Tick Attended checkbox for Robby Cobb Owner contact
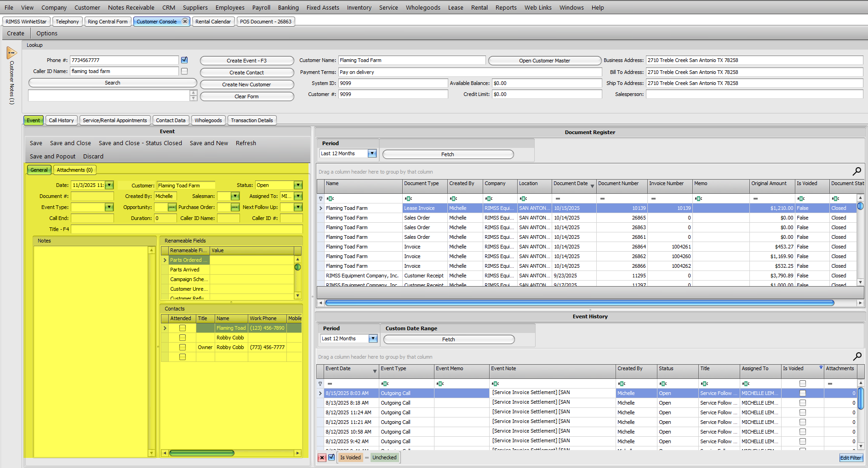Screen dimensions: 868x468 (x=183, y=347)
